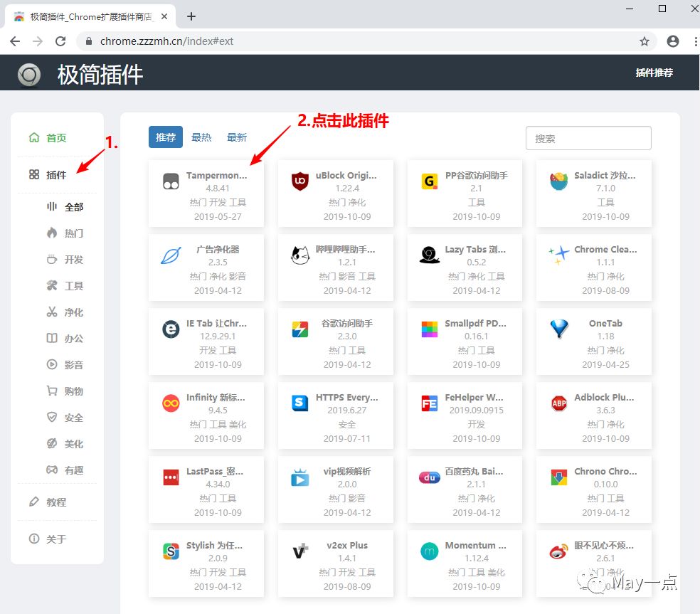Click the Stylish S icon
700x614 pixels.
tap(171, 551)
